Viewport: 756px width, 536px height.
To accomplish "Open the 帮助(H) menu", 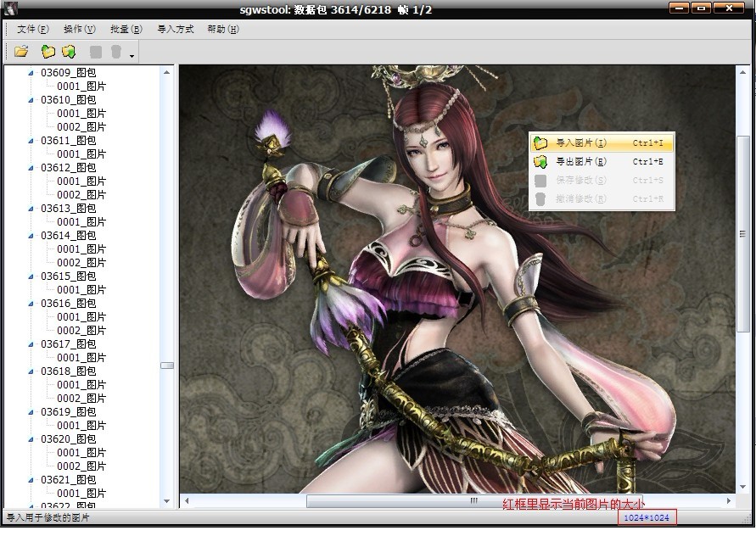I will (222, 29).
